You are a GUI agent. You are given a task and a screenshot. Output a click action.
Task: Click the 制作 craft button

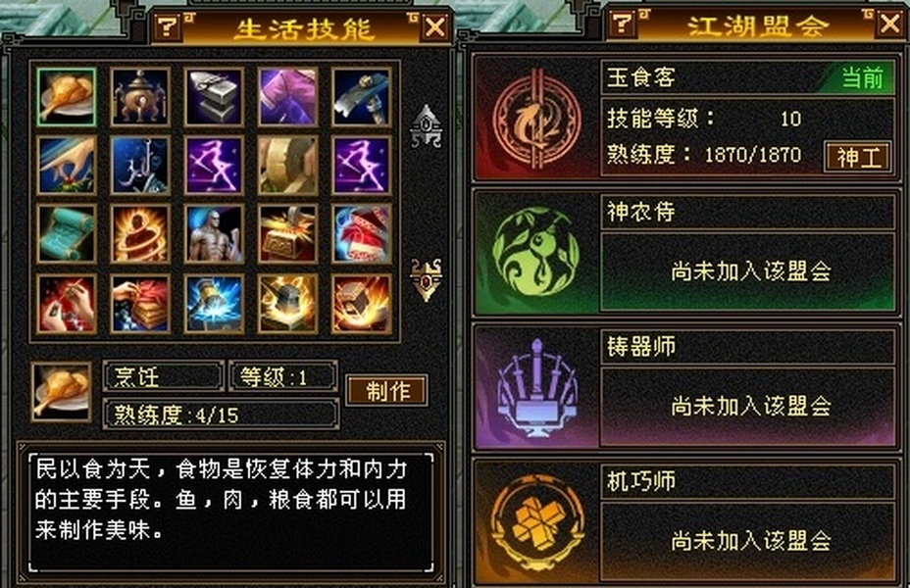pyautogui.click(x=387, y=390)
